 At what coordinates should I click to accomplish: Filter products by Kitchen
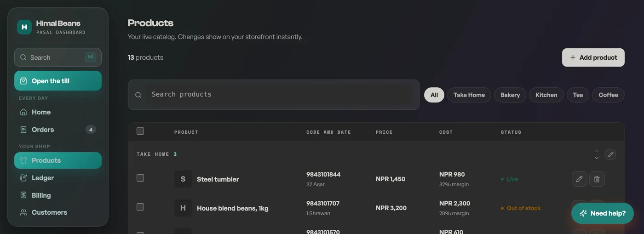546,95
